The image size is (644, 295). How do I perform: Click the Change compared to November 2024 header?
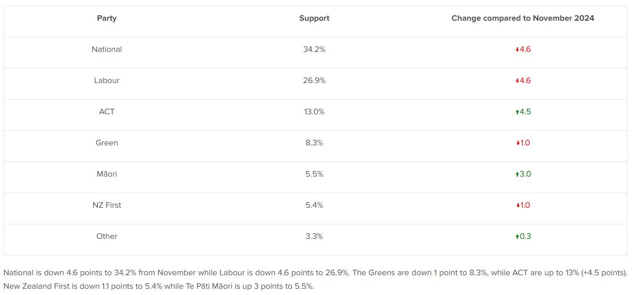[x=523, y=18]
